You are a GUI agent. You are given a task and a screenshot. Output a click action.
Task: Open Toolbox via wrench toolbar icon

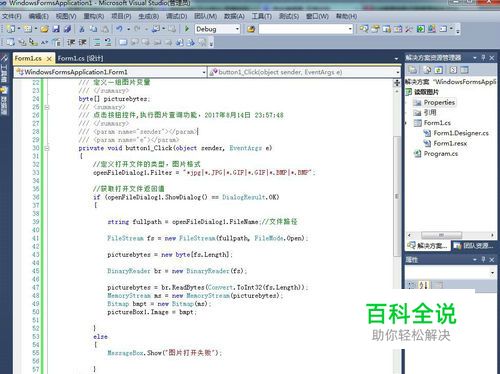tap(409, 29)
